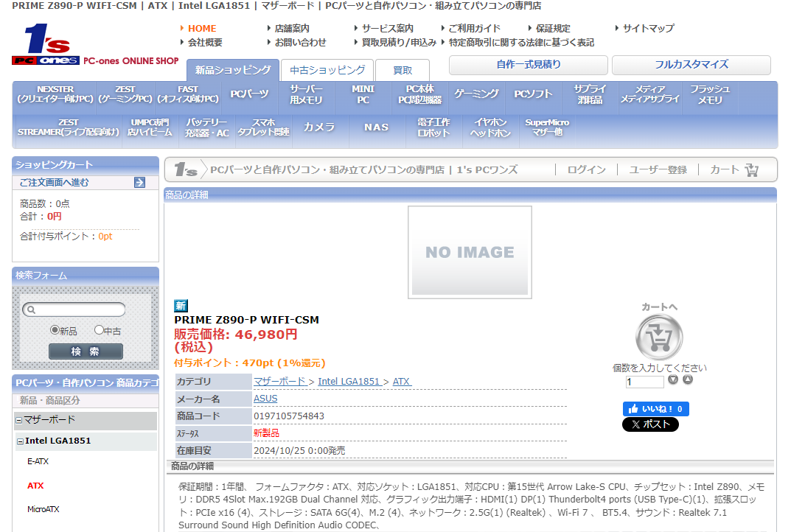Click the Intel LGA1851 category breadcrumb link
The width and height of the screenshot is (791, 532).
click(349, 381)
